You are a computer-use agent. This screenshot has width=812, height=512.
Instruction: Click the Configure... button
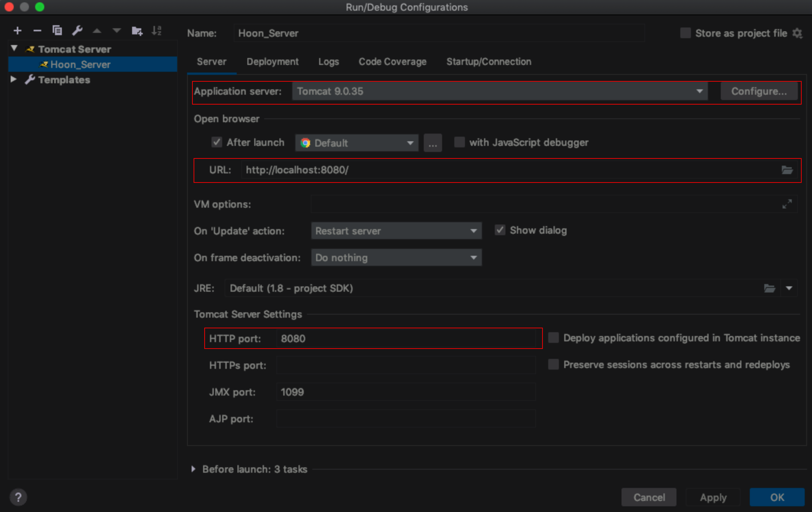tap(759, 91)
